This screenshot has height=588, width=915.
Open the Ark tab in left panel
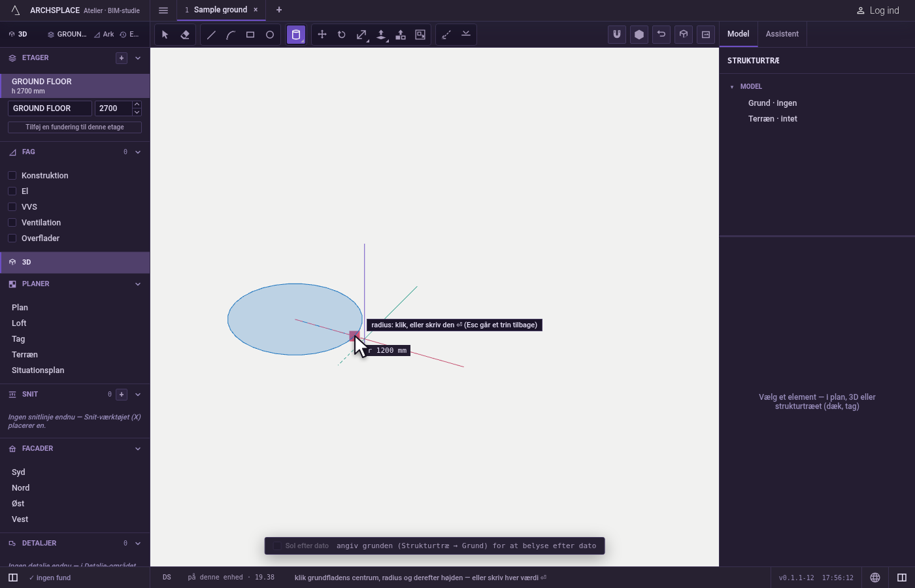pyautogui.click(x=104, y=35)
